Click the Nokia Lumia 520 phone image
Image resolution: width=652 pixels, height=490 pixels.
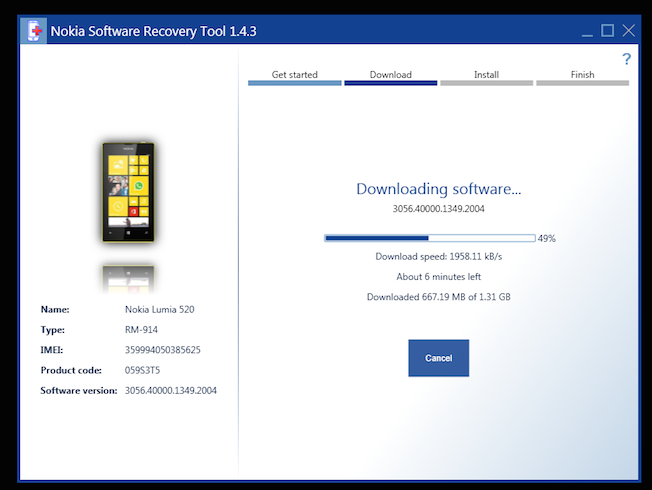click(128, 192)
